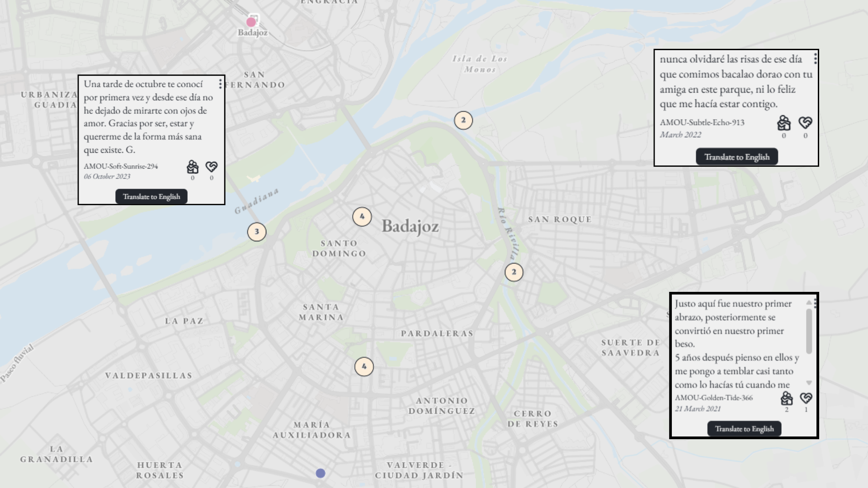Translate the Golden-Tide-366 note to English

(744, 429)
